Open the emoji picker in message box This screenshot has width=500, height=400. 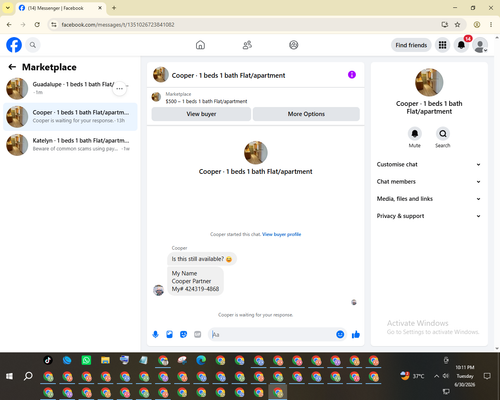tap(340, 334)
